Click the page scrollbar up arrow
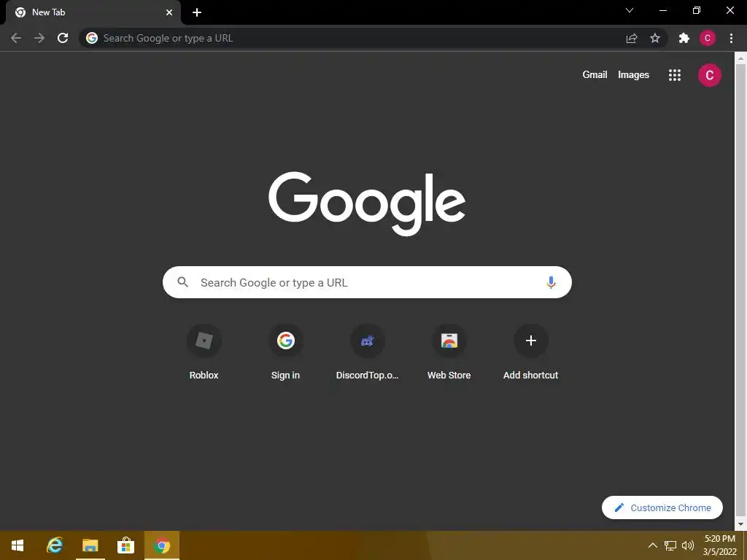 coord(740,58)
